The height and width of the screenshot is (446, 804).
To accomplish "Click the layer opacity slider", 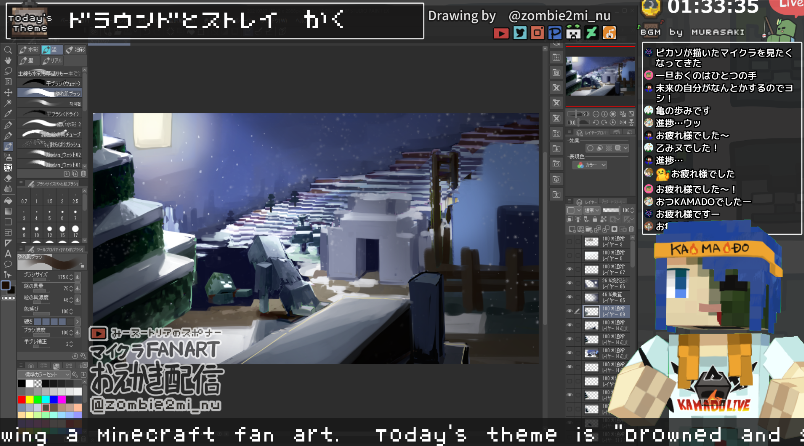I will coord(611,211).
